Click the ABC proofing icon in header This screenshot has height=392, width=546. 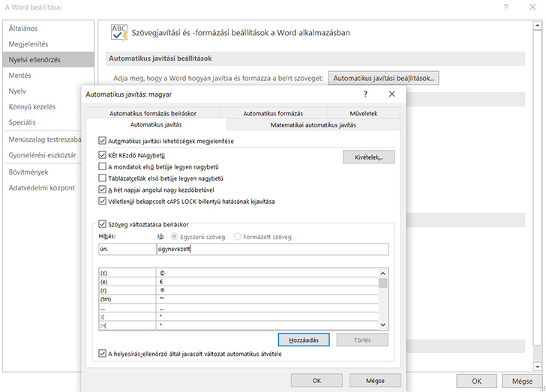118,32
